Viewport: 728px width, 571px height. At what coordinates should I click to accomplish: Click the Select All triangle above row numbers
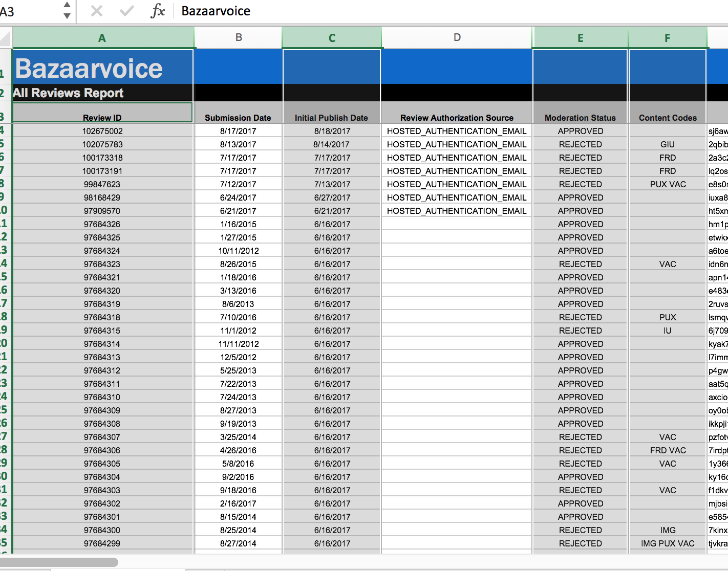pos(5,37)
